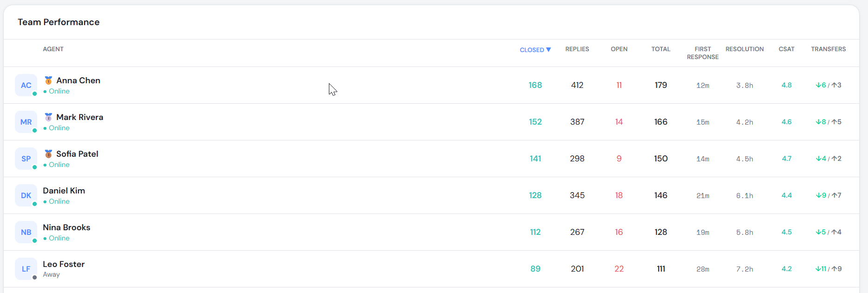Sort table by TRANSFERS column

click(828, 49)
